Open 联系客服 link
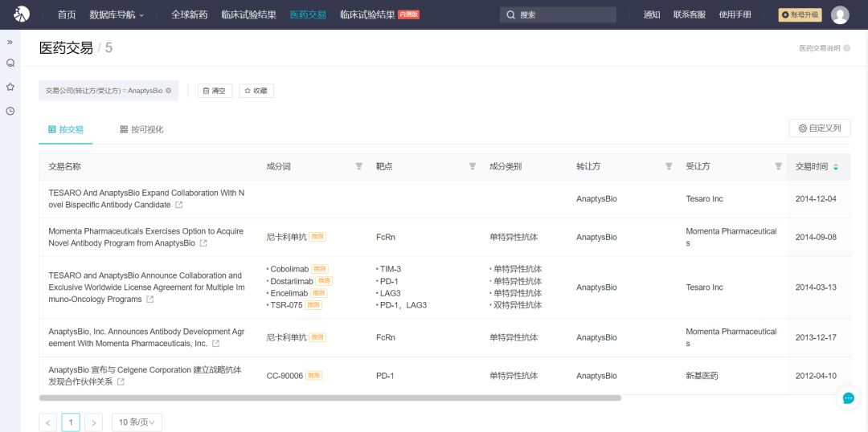 [690, 15]
